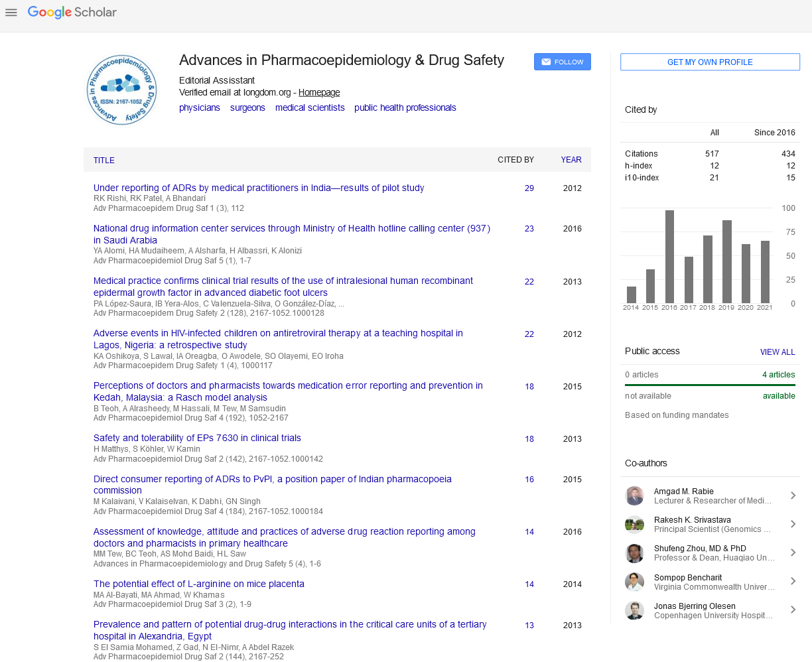This screenshot has height=662, width=812.
Task: Open the hamburger menu icon
Action: coord(11,13)
